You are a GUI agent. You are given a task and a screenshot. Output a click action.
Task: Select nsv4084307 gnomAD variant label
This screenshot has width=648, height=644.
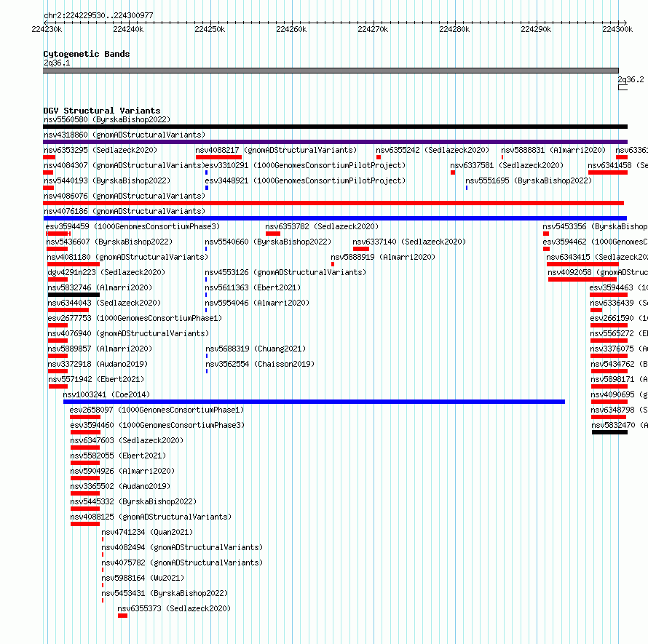coord(125,165)
